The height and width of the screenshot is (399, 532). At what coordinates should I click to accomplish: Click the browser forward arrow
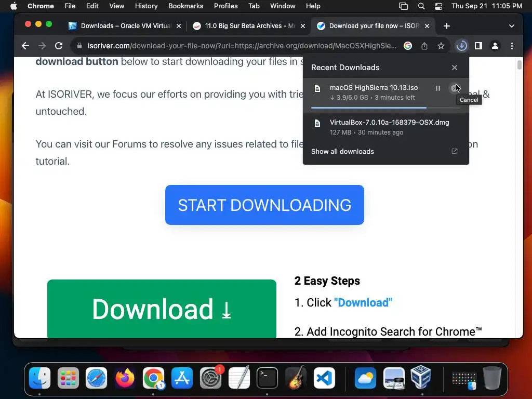pos(42,46)
